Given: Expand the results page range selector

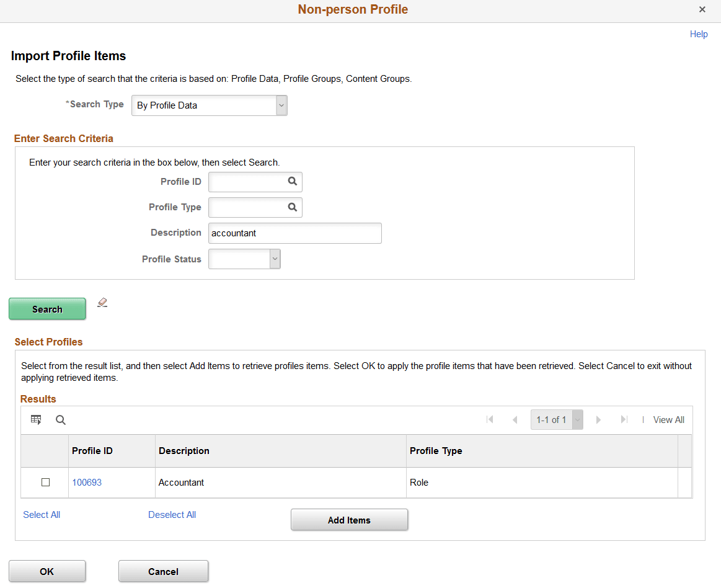Looking at the screenshot, I should [577, 419].
